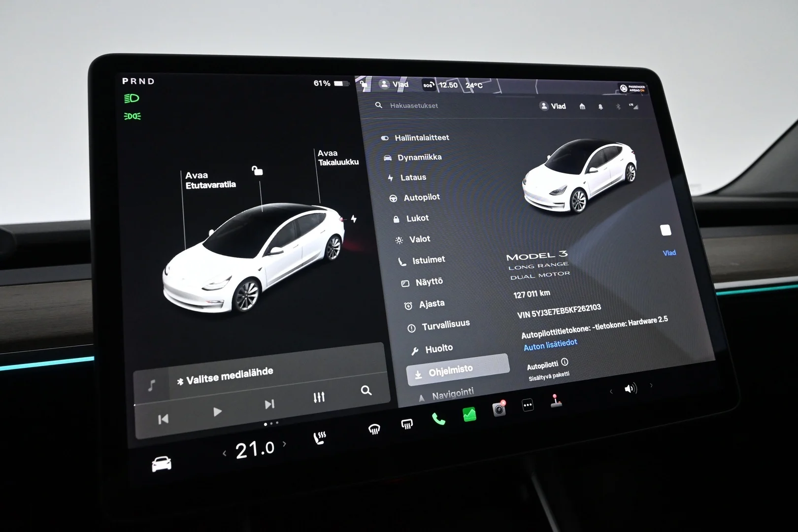Image resolution: width=798 pixels, height=532 pixels.
Task: Open the green phone app
Action: coord(438,419)
